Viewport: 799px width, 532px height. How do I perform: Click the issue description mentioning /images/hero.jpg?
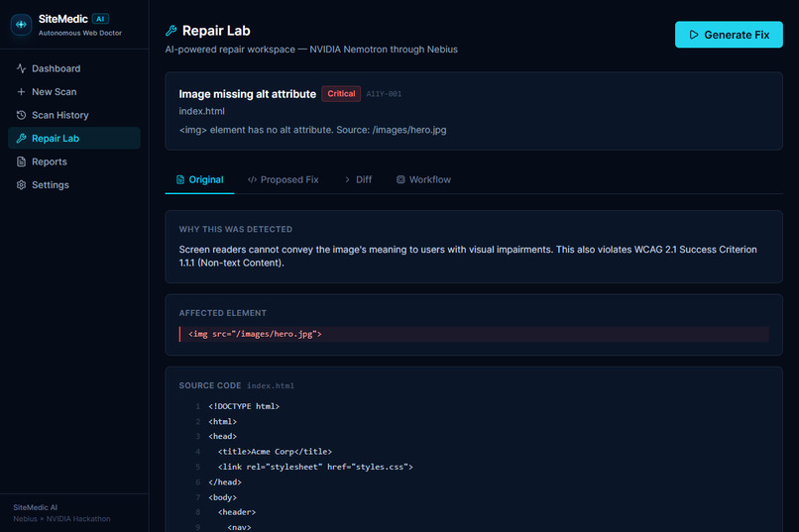(312, 130)
